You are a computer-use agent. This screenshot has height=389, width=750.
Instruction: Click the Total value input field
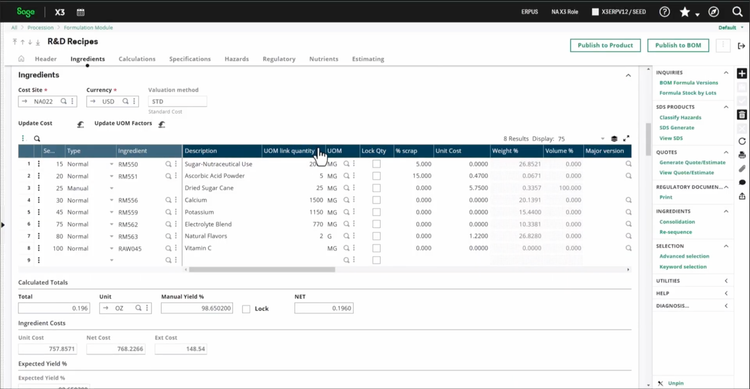[54, 308]
